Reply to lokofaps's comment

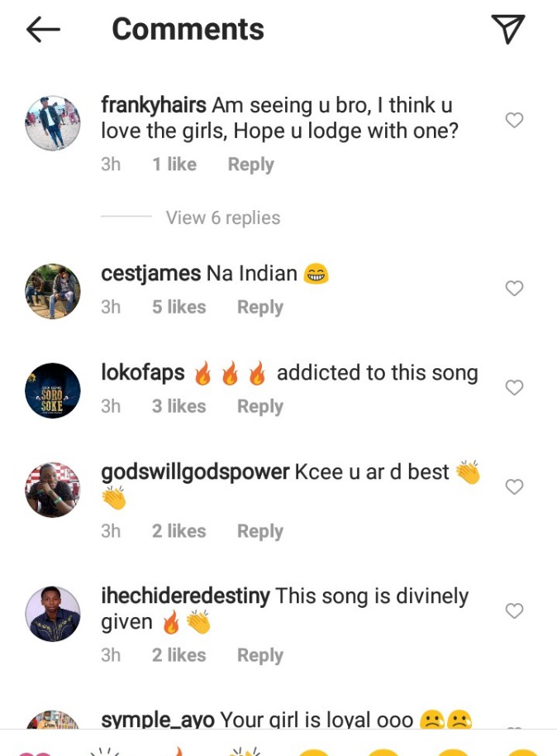260,406
